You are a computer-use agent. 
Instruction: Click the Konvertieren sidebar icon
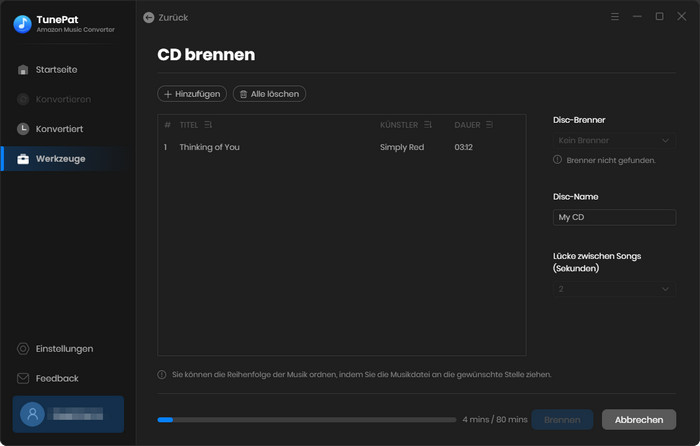(23, 99)
